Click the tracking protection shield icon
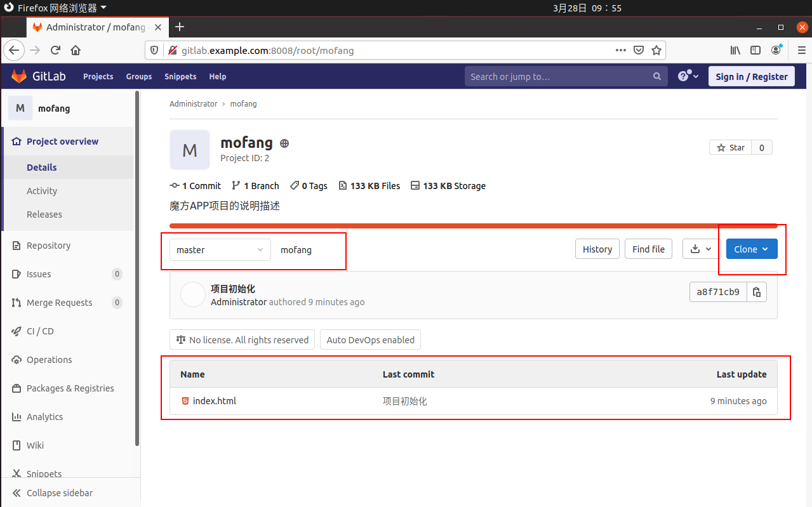The width and height of the screenshot is (812, 507). 154,50
